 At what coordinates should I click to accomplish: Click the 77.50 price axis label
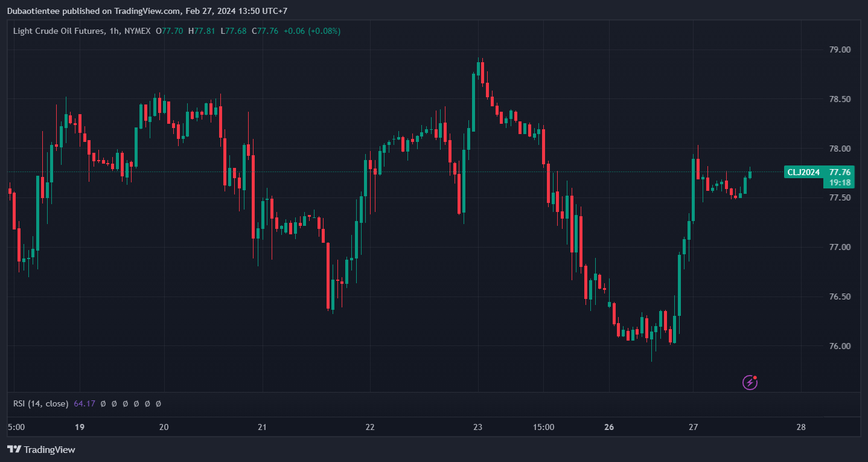[x=840, y=198]
